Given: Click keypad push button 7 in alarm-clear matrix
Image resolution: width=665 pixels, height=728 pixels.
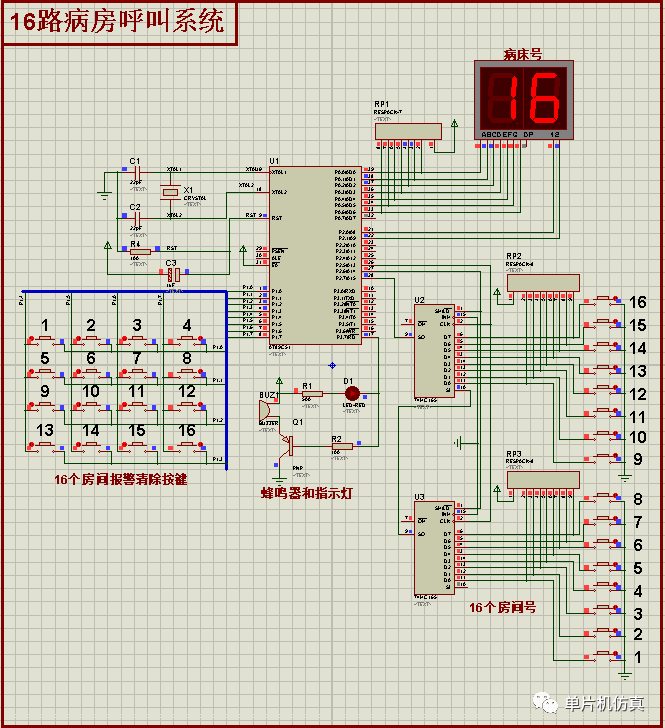Looking at the screenshot, I should [137, 372].
